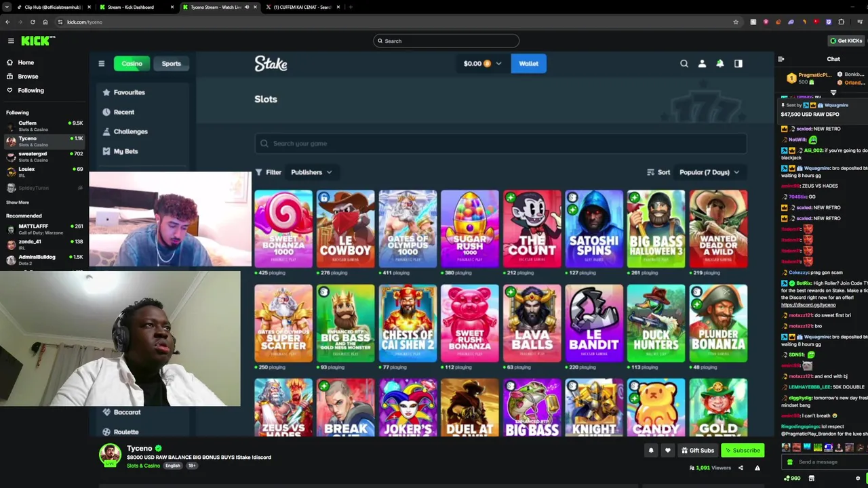
Task: Open the Louiex channel in Following list
Action: click(44, 171)
